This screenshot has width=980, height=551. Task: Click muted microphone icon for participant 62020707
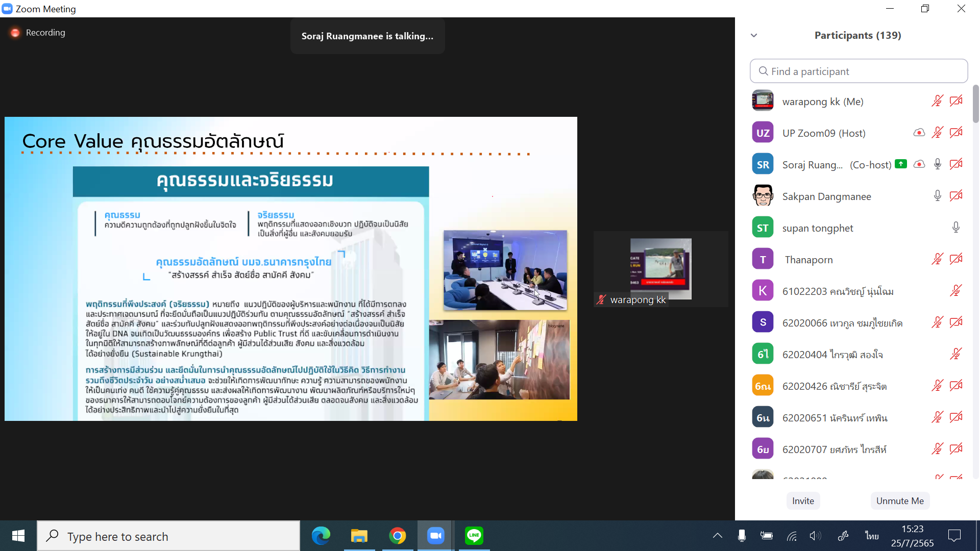click(937, 449)
